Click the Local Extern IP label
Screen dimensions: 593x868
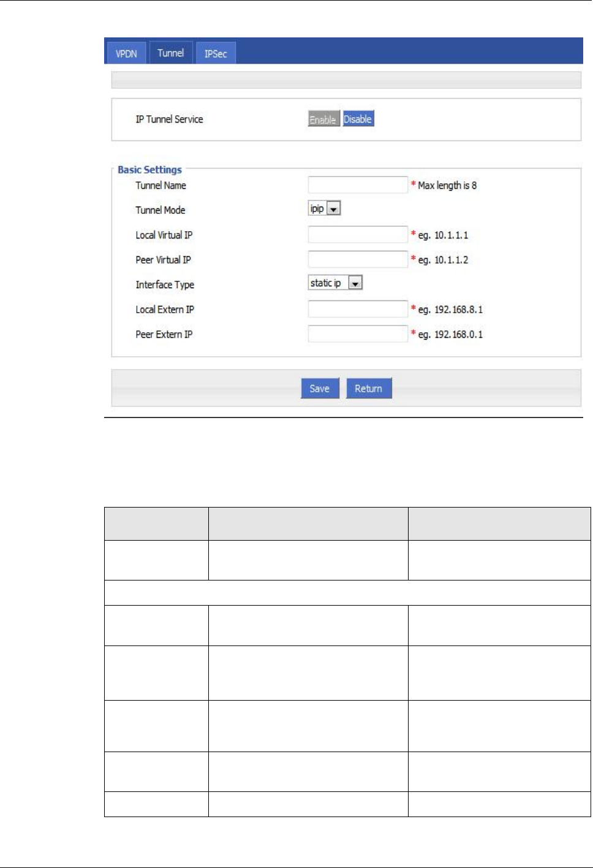click(x=165, y=310)
